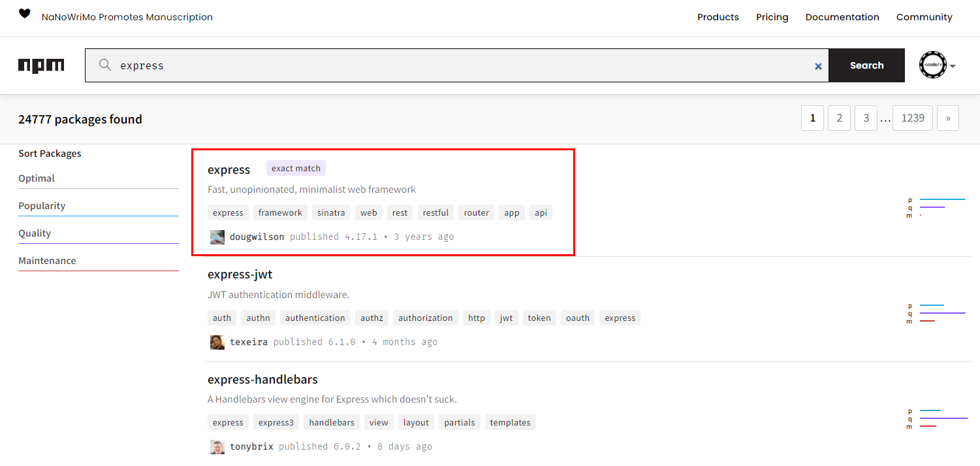
Task: Click the templates keyword tag
Action: coord(511,422)
